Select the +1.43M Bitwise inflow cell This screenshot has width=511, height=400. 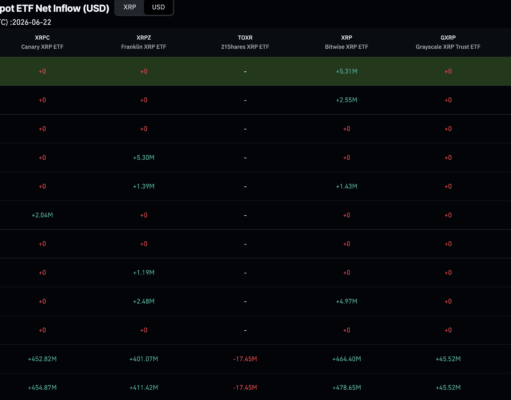coord(347,186)
